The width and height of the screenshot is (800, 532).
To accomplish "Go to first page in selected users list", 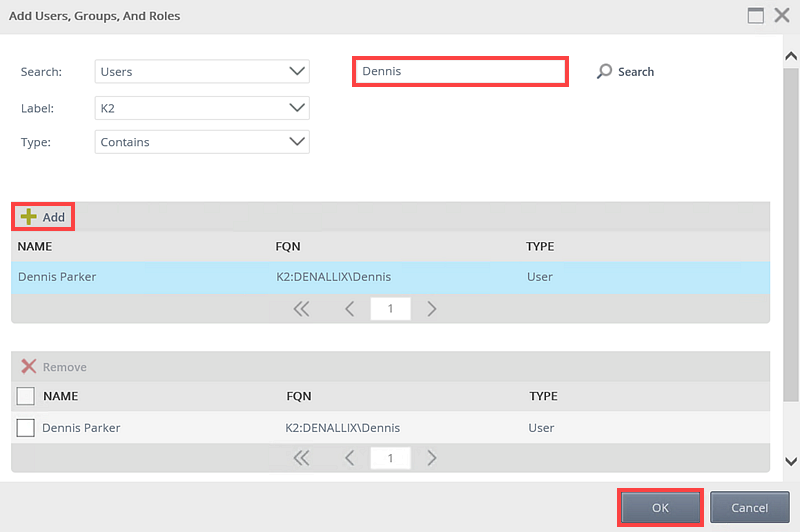I will click(x=302, y=458).
